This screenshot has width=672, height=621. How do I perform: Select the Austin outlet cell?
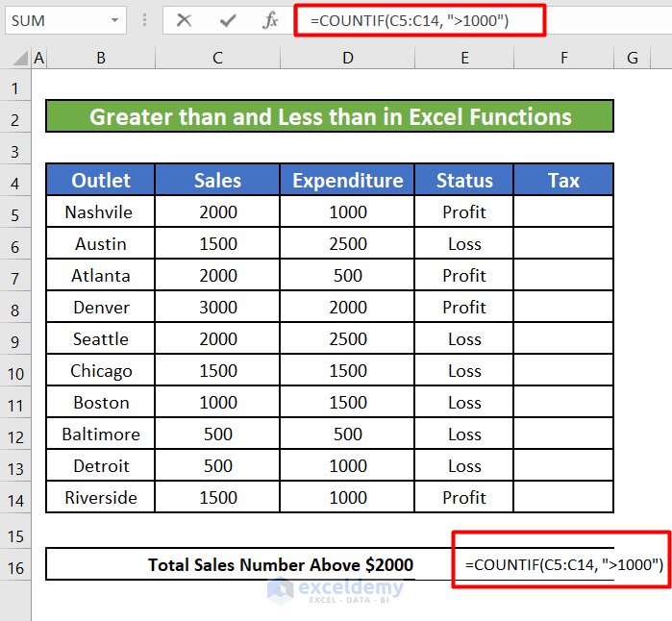point(101,243)
